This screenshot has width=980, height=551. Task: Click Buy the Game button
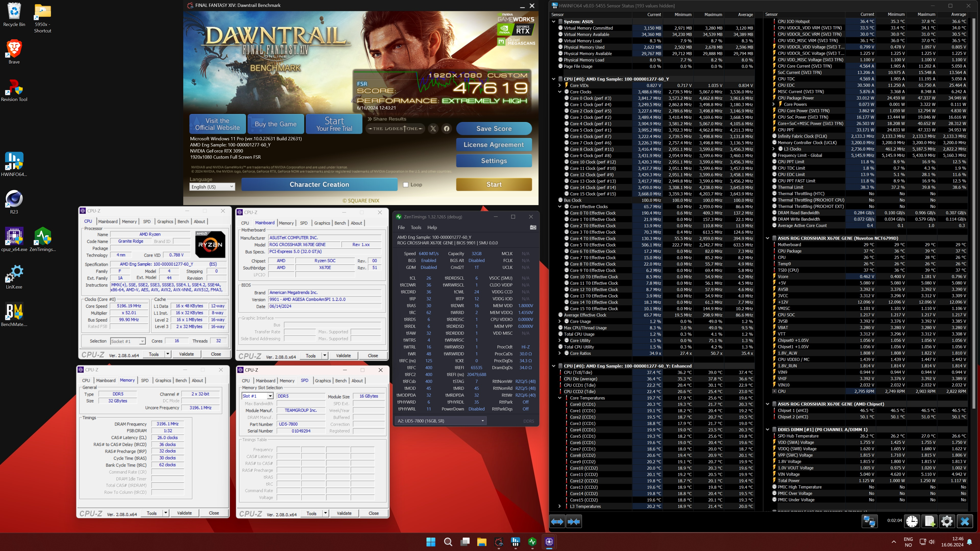(x=275, y=124)
